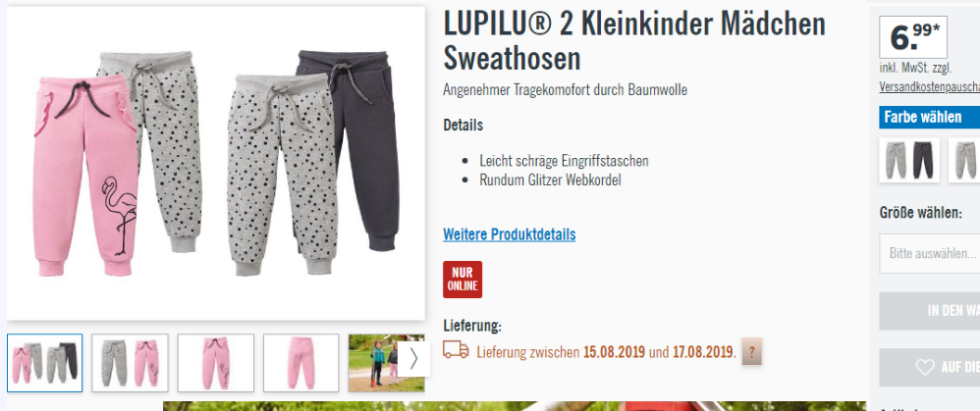Click the next thumbnail arrow chevron
980x411 pixels.
tap(413, 359)
